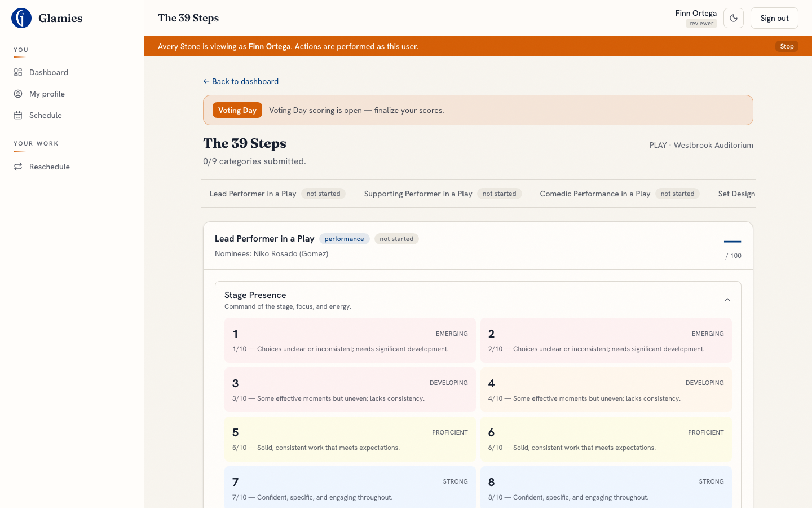Click the performance tag on Lead Performer
812x508 pixels.
coord(344,239)
